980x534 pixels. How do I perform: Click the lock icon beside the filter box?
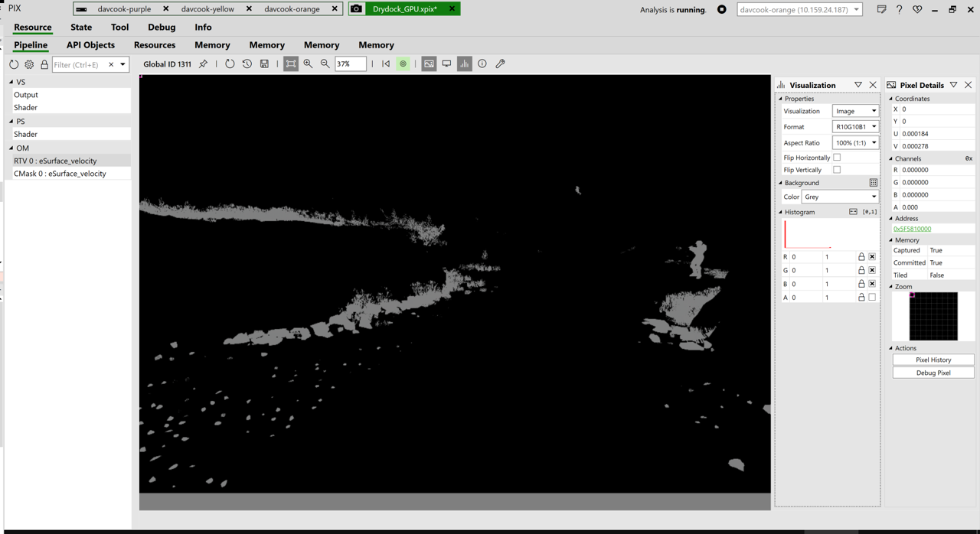[x=44, y=64]
